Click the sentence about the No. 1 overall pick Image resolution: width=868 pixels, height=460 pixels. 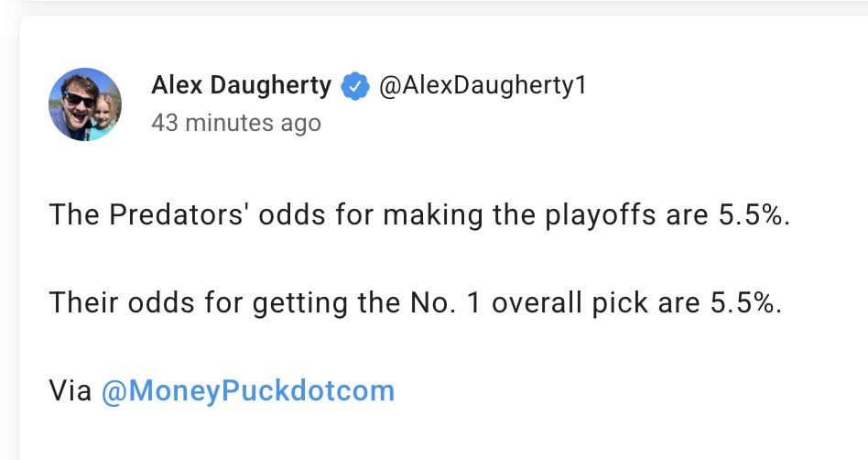point(416,303)
